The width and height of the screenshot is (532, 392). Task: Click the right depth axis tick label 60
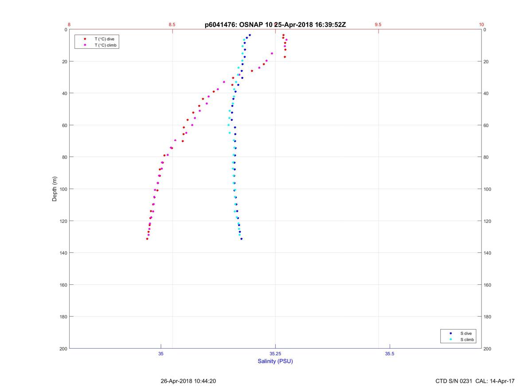tap(487, 125)
